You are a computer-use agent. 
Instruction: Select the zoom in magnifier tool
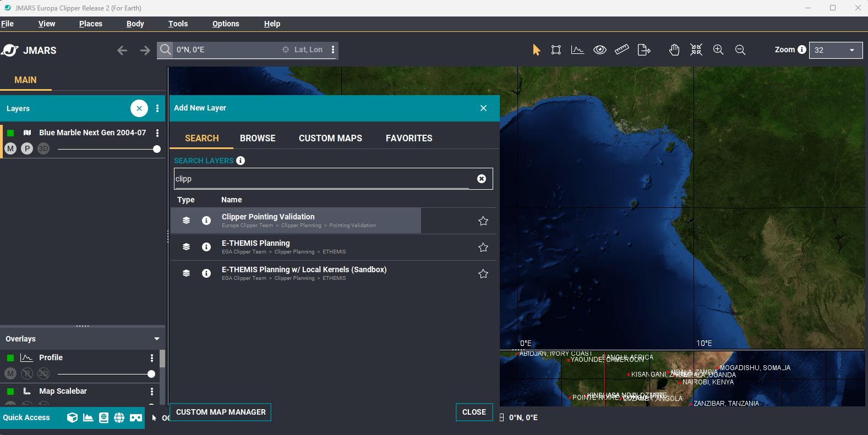point(718,50)
